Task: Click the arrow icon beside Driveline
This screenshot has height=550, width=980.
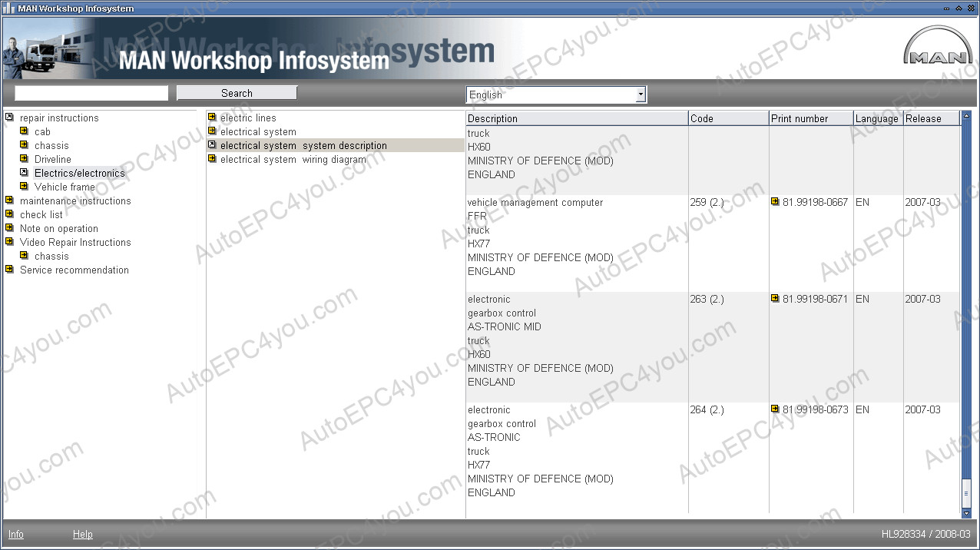Action: [x=24, y=159]
